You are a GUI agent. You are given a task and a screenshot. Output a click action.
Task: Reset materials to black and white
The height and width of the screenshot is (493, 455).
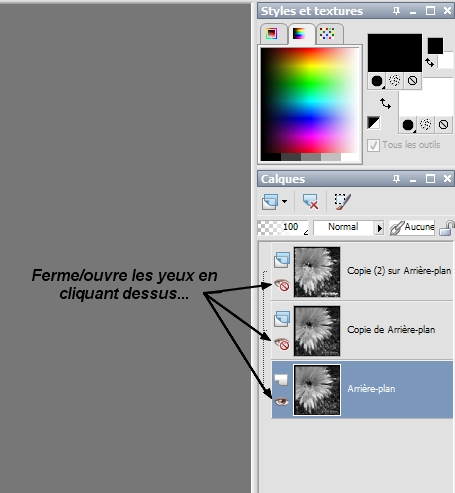[373, 123]
